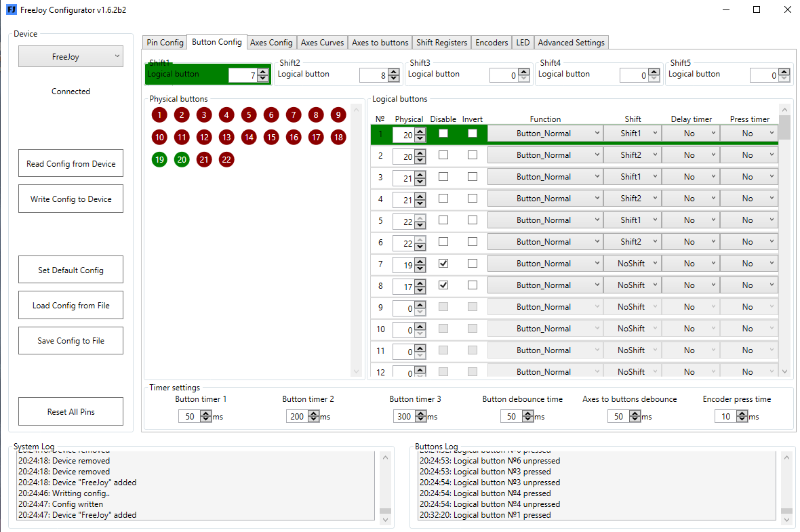Switch to the Axes Config tab

[x=271, y=42]
